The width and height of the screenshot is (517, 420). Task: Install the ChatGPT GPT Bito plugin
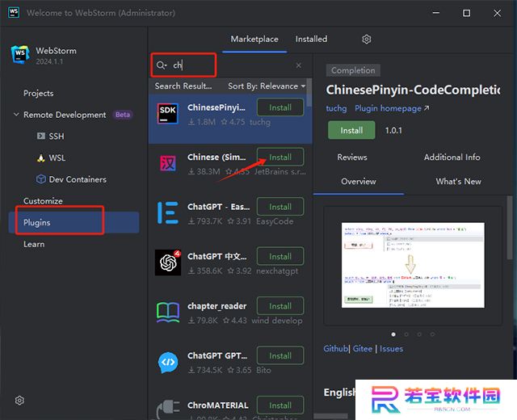point(280,355)
